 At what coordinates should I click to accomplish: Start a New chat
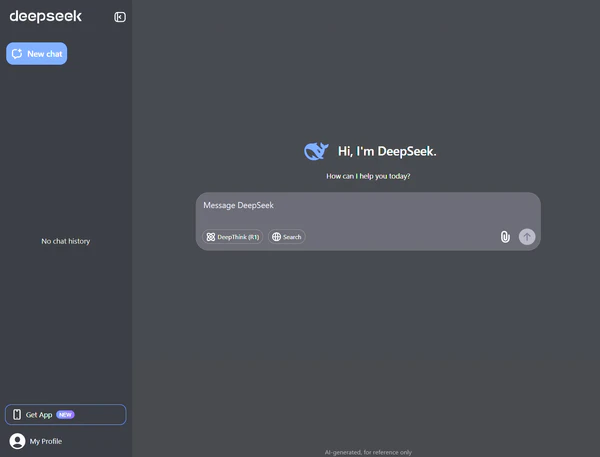(37, 54)
